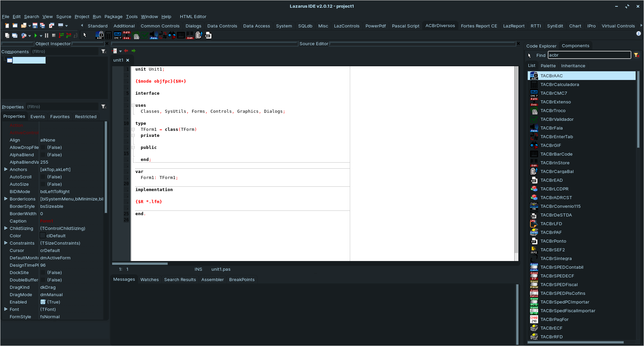This screenshot has height=346, width=644.
Task: Click the New Unit toolbar icon
Action: 7,25
